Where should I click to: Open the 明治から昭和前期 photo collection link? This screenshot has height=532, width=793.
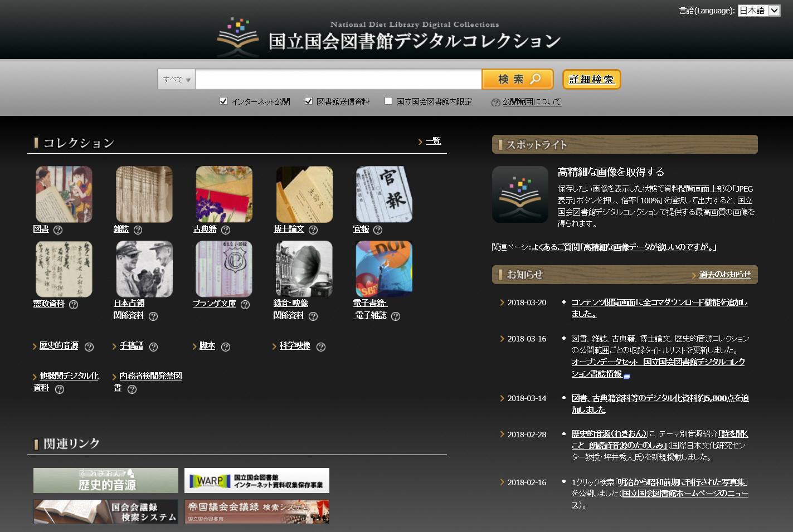point(681,482)
